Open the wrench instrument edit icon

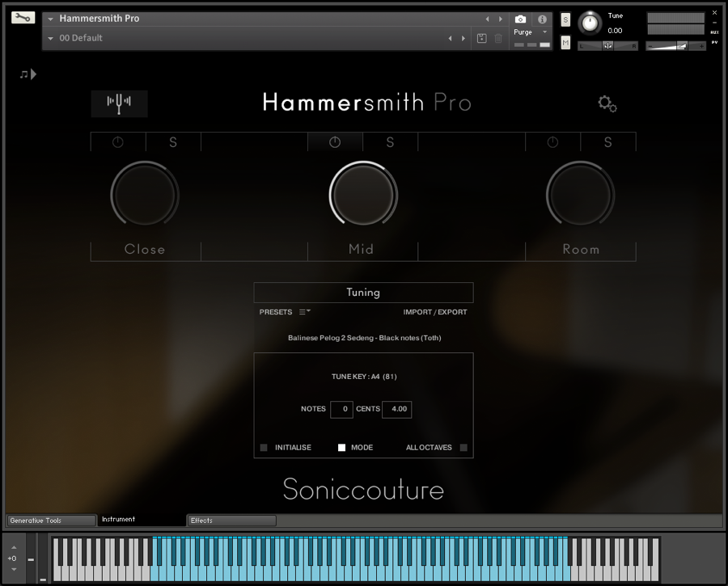coord(23,18)
